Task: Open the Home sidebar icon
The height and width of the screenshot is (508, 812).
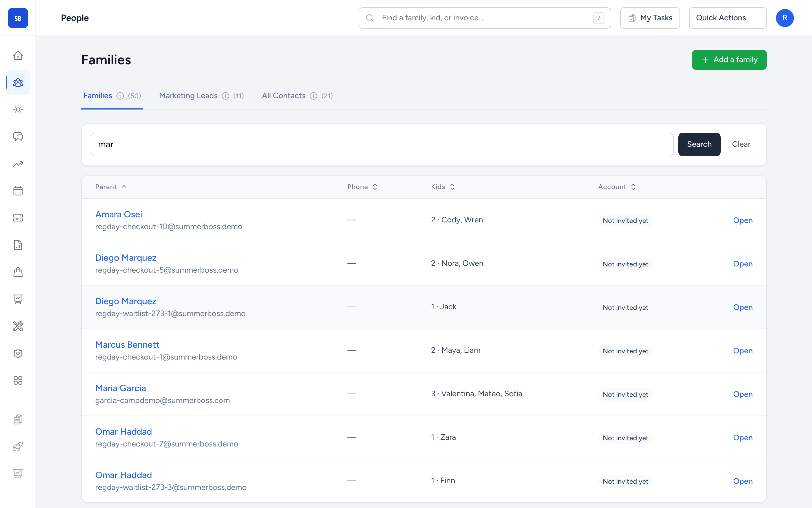Action: (x=18, y=55)
